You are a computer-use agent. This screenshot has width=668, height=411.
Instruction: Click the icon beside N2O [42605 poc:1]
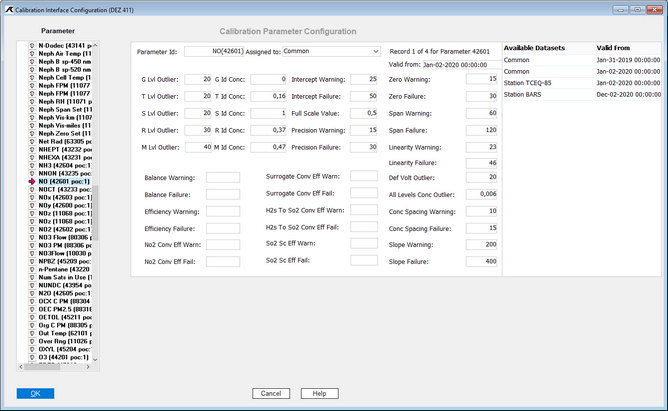[32, 293]
